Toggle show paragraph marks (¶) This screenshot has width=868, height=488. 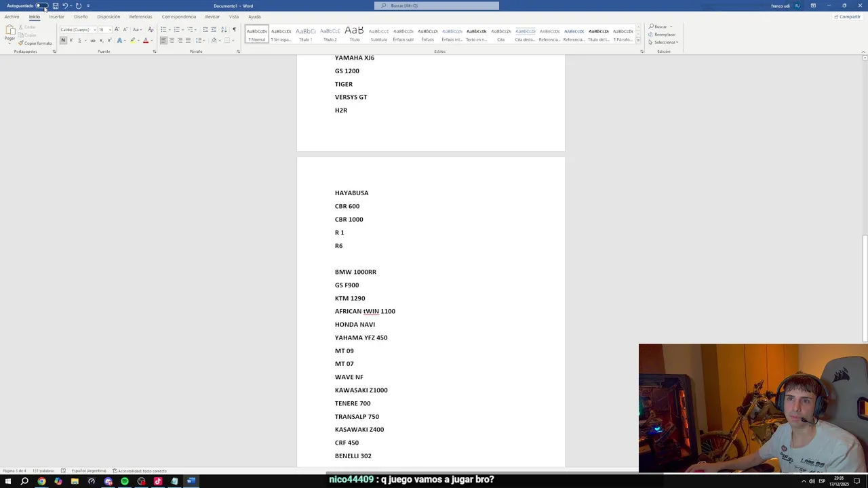[x=234, y=30]
